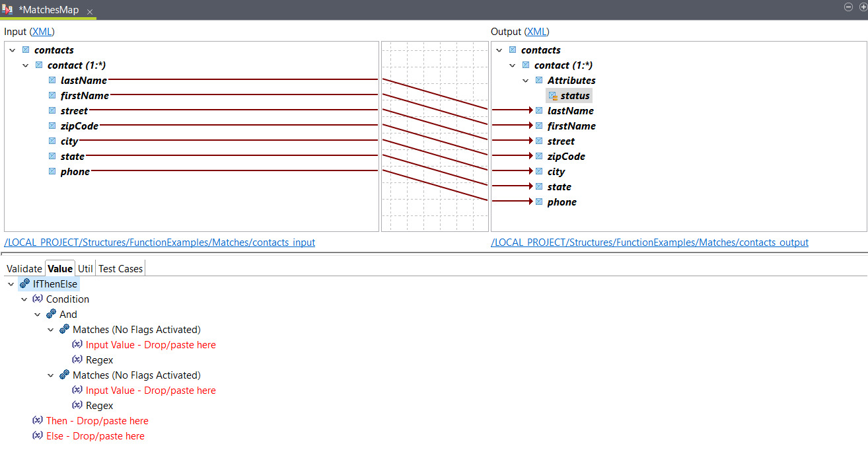Collapse the second Matches function node

pyautogui.click(x=51, y=375)
